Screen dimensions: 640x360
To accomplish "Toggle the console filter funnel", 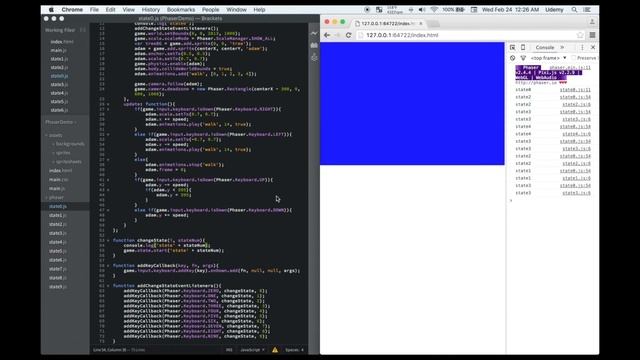I will click(523, 58).
